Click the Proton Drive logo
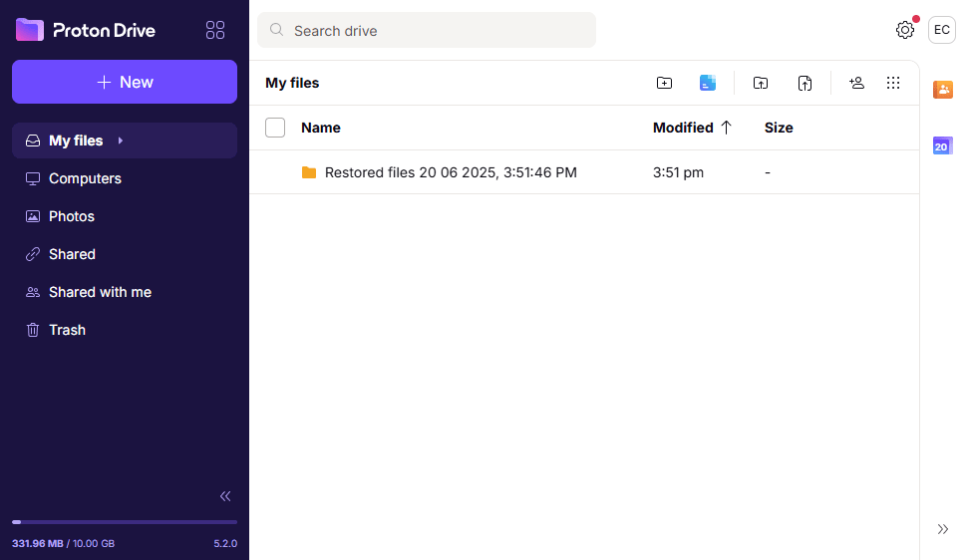Screen dimensions: 966x560 click(85, 30)
